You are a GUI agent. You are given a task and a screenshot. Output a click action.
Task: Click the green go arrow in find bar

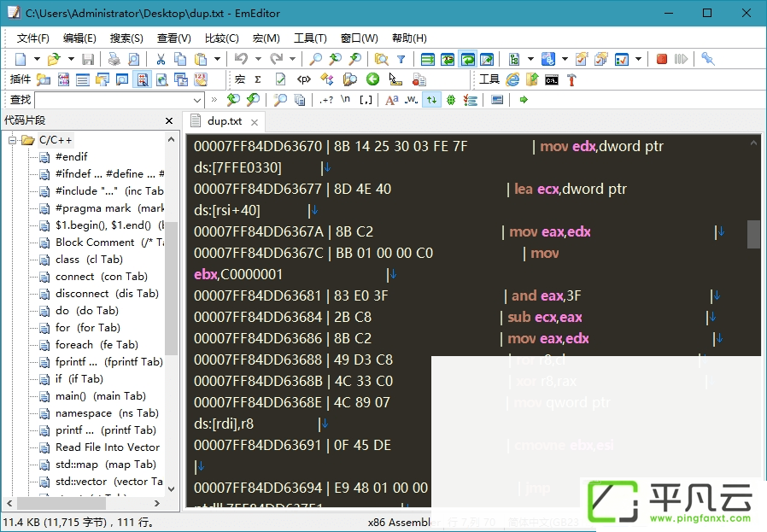point(524,100)
